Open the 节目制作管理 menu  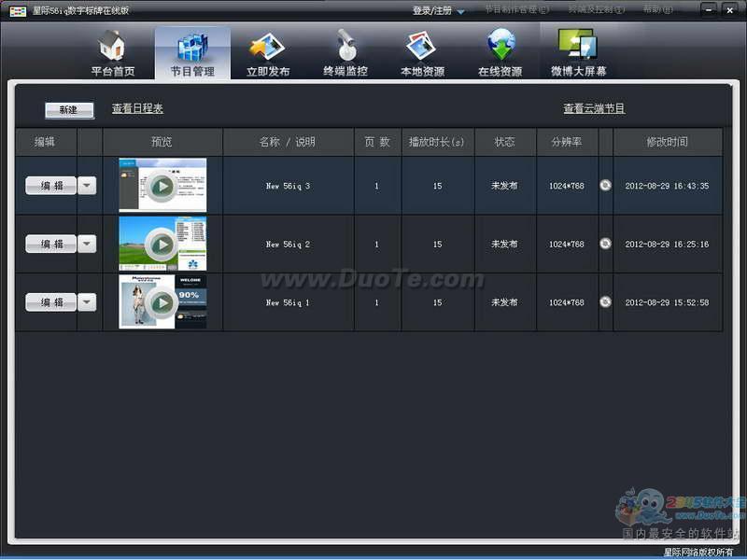click(516, 10)
